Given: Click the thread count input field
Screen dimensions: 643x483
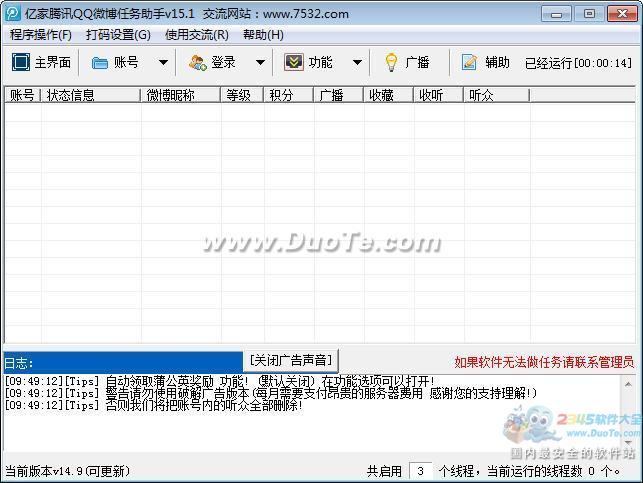Looking at the screenshot, I should [x=420, y=471].
